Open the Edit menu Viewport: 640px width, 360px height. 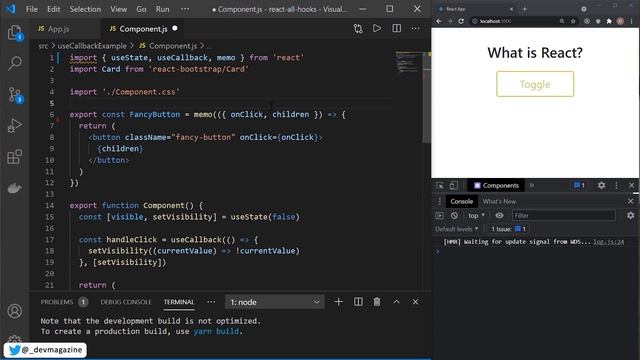[53, 9]
